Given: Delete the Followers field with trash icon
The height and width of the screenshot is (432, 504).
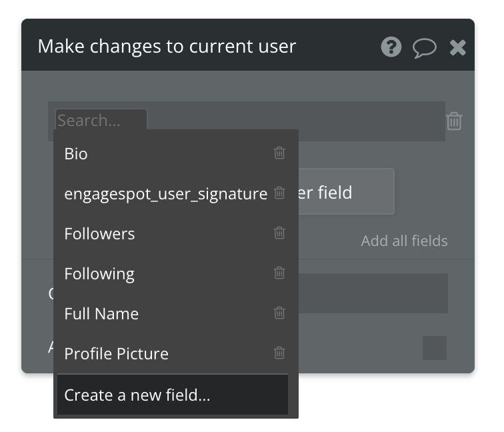Looking at the screenshot, I should (279, 233).
